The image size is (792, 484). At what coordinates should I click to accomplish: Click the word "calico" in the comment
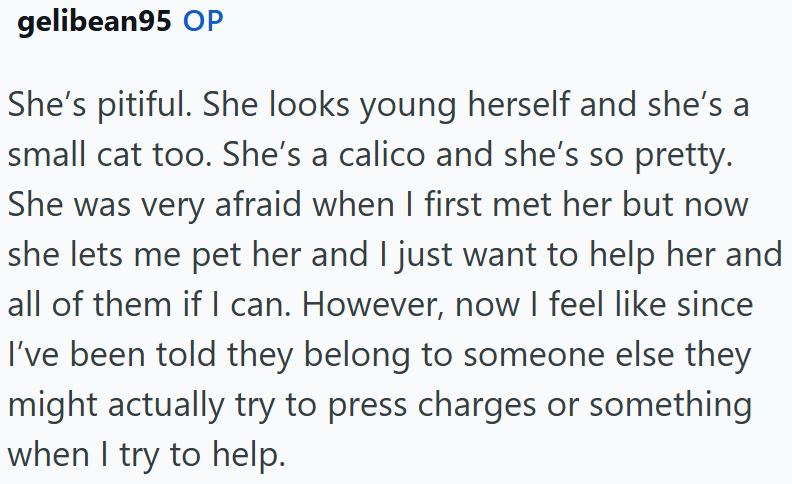tap(382, 155)
